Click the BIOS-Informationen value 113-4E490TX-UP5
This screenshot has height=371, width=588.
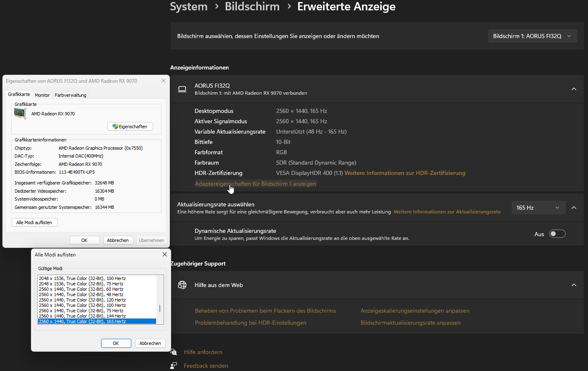(77, 172)
